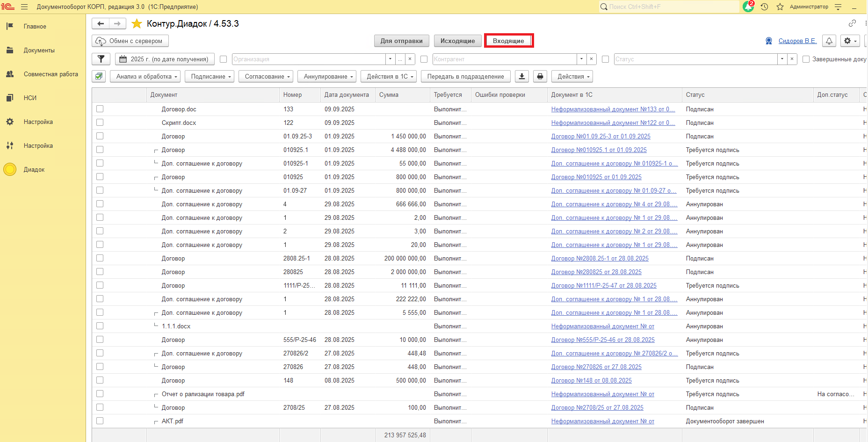Navigate back with left arrow button
Image resolution: width=868 pixels, height=442 pixels.
[101, 23]
